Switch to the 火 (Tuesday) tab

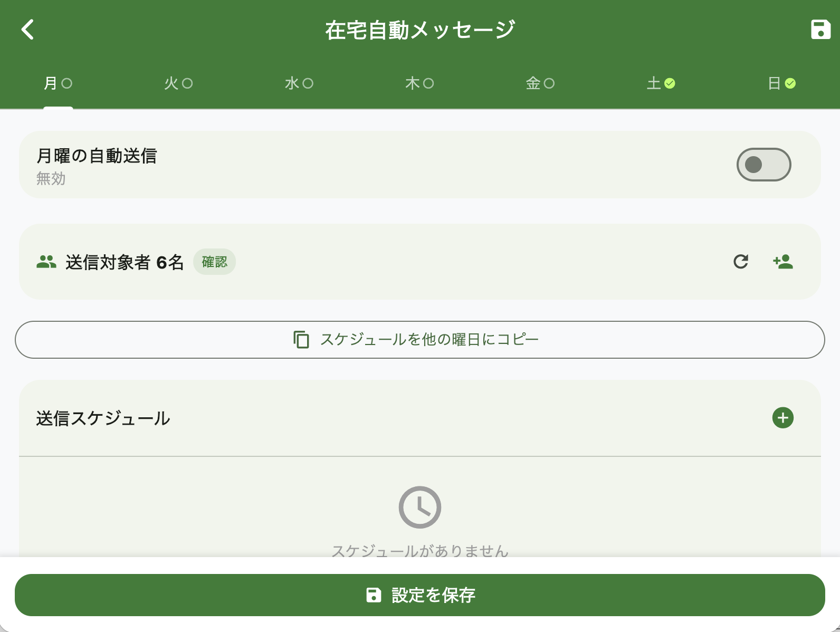(179, 83)
